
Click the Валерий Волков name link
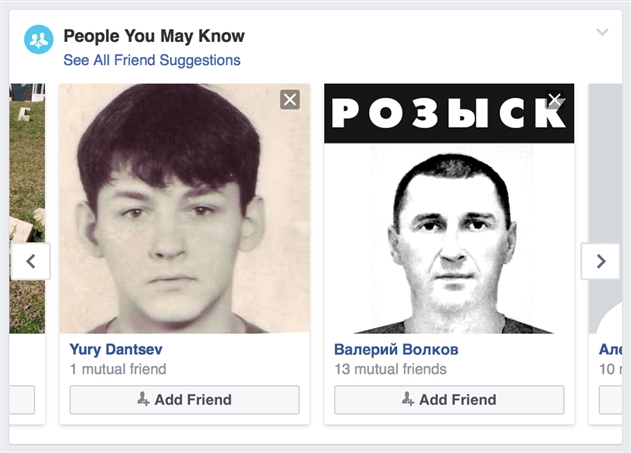(x=396, y=349)
